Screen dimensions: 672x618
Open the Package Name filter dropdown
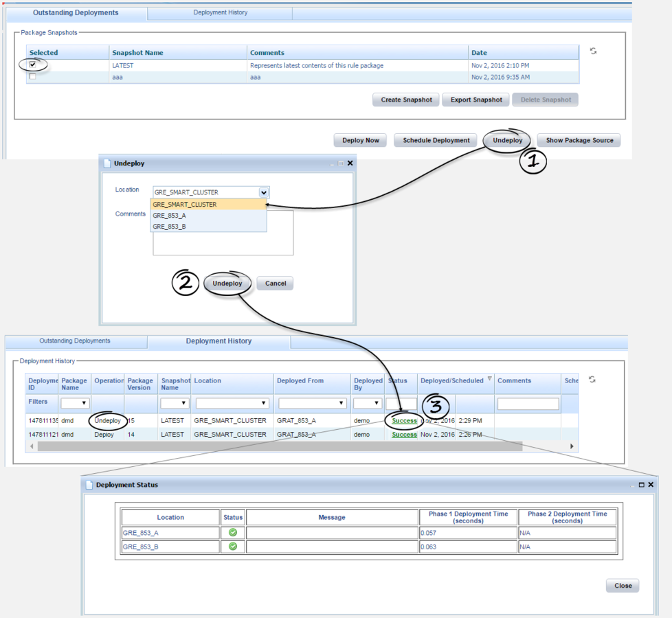pos(75,403)
